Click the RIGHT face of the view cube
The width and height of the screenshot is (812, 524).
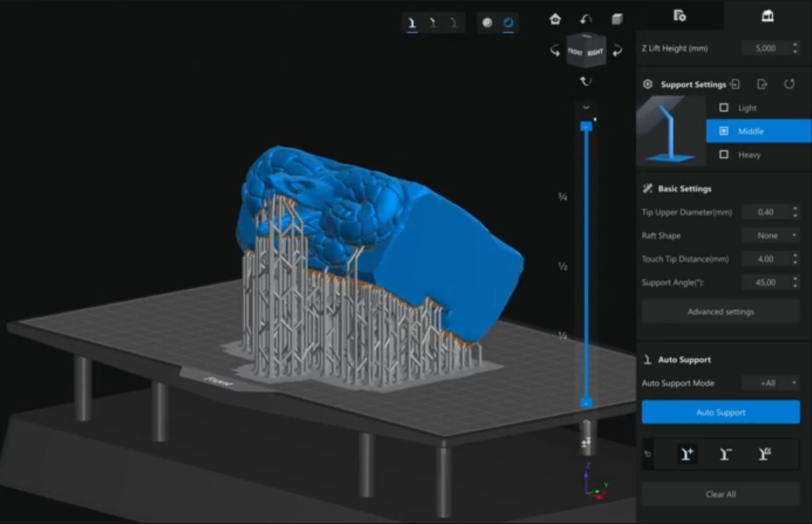(595, 52)
